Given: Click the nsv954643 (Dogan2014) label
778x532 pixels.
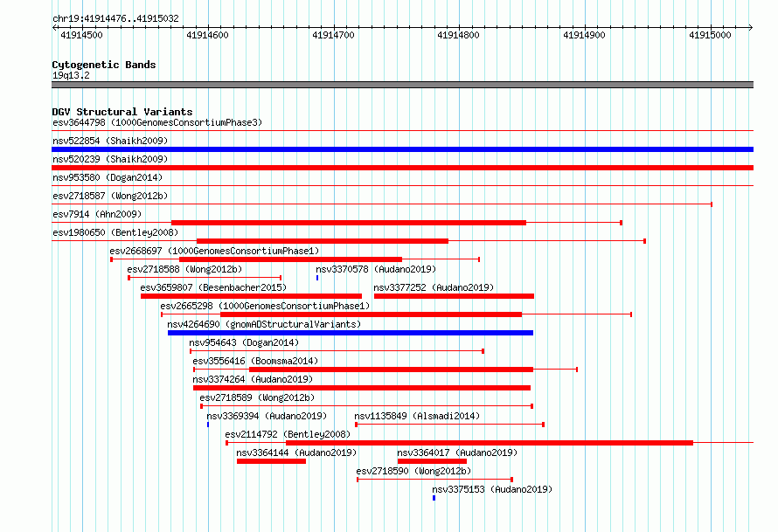Looking at the screenshot, I should pos(244,342).
